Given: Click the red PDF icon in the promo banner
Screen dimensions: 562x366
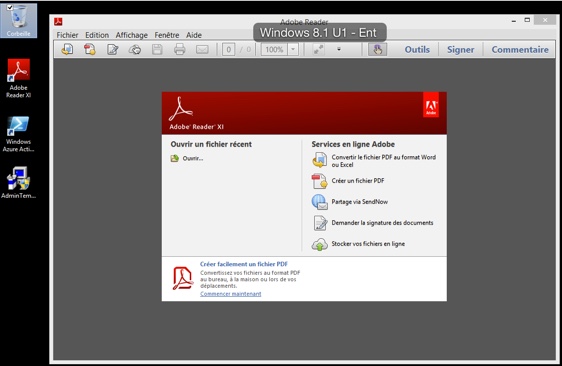Looking at the screenshot, I should [183, 279].
